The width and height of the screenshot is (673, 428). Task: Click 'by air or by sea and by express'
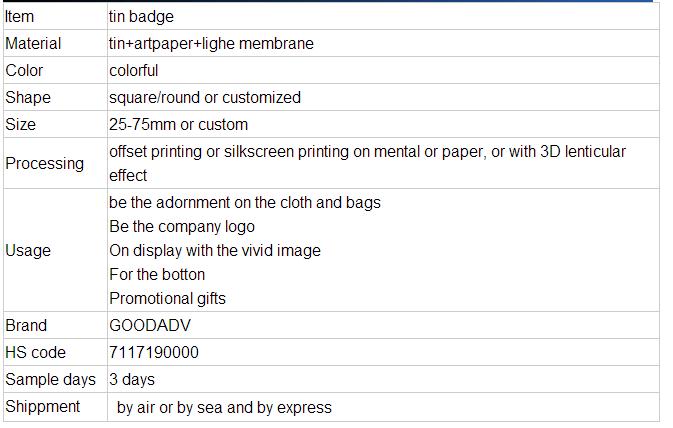point(224,407)
